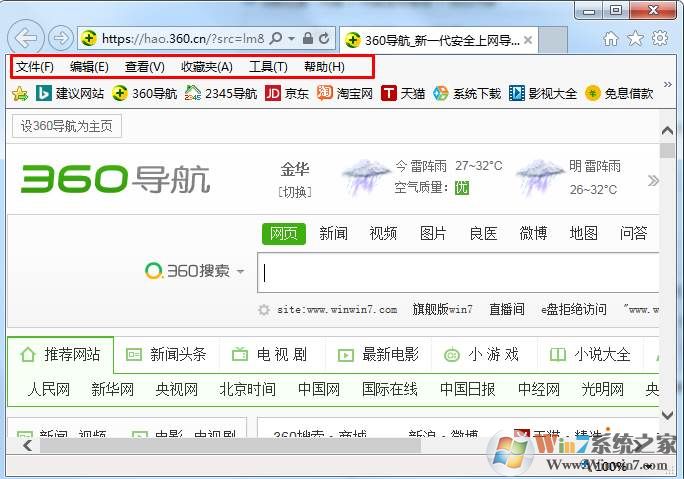Open 系统下载 bookmark
This screenshot has height=479, width=684.
pyautogui.click(x=467, y=93)
